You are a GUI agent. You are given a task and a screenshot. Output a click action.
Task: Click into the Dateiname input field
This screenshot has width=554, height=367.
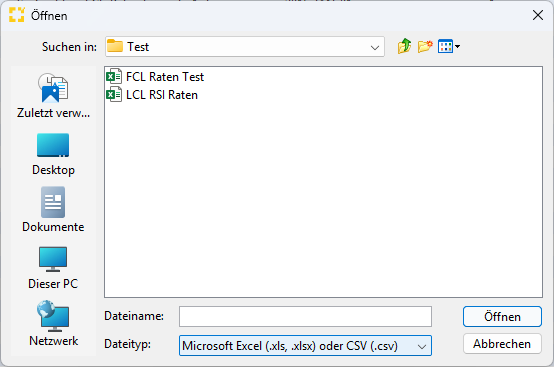[x=305, y=316]
